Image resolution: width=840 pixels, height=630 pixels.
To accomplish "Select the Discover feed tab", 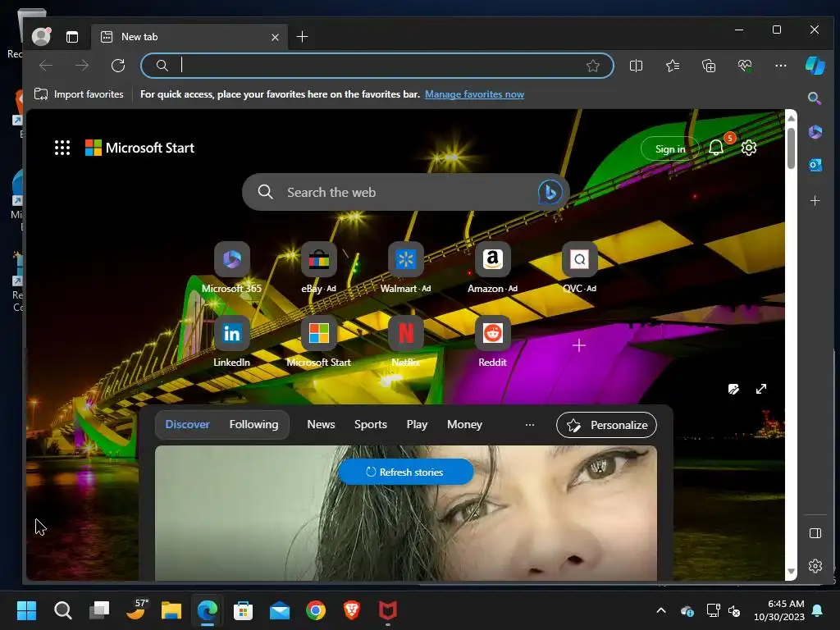I will [x=187, y=424].
